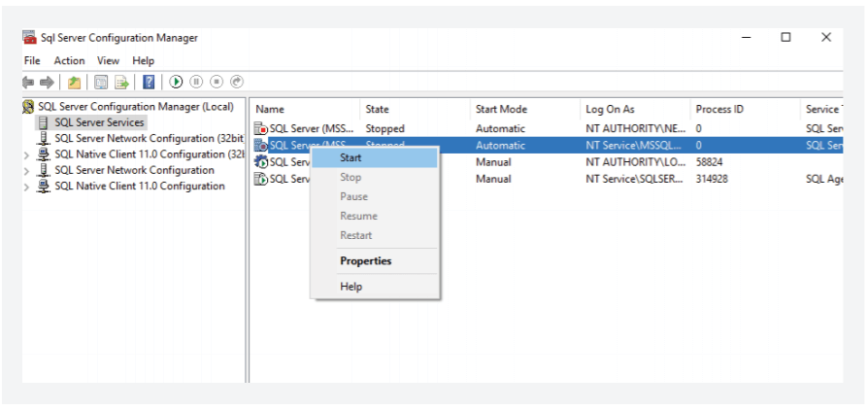
Task: Click the process ID 314928 cell
Action: coord(714,179)
